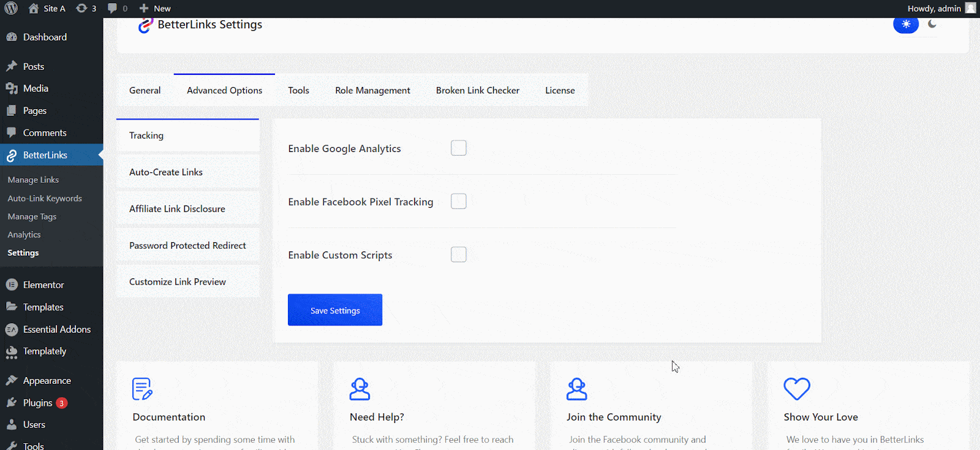Viewport: 980px width, 450px height.
Task: Click Join the Community card title
Action: click(x=614, y=417)
